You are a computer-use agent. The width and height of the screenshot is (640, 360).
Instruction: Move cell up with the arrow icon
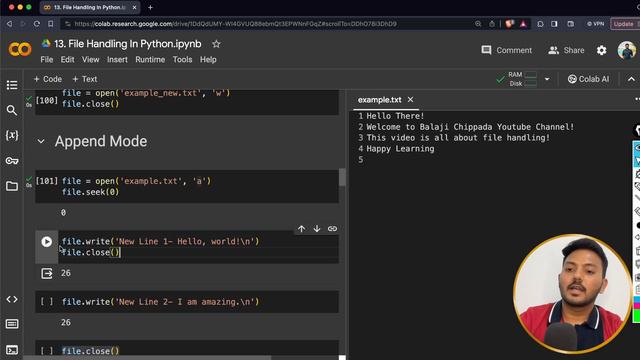(x=301, y=229)
